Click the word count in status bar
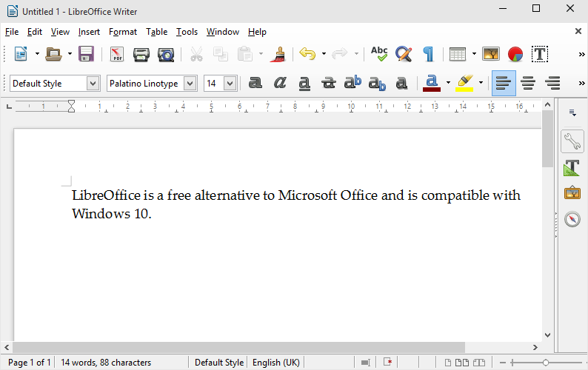588x370 pixels. coord(106,363)
